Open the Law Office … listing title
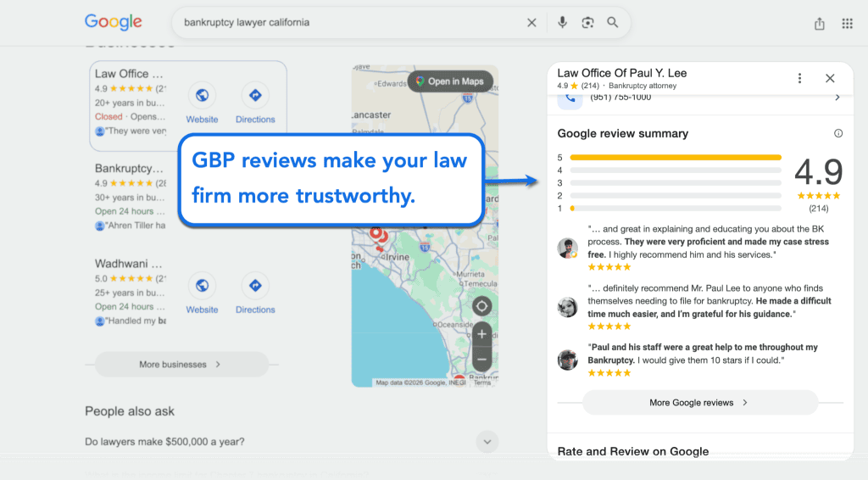Screen dimensions: 868x480 click(x=129, y=74)
